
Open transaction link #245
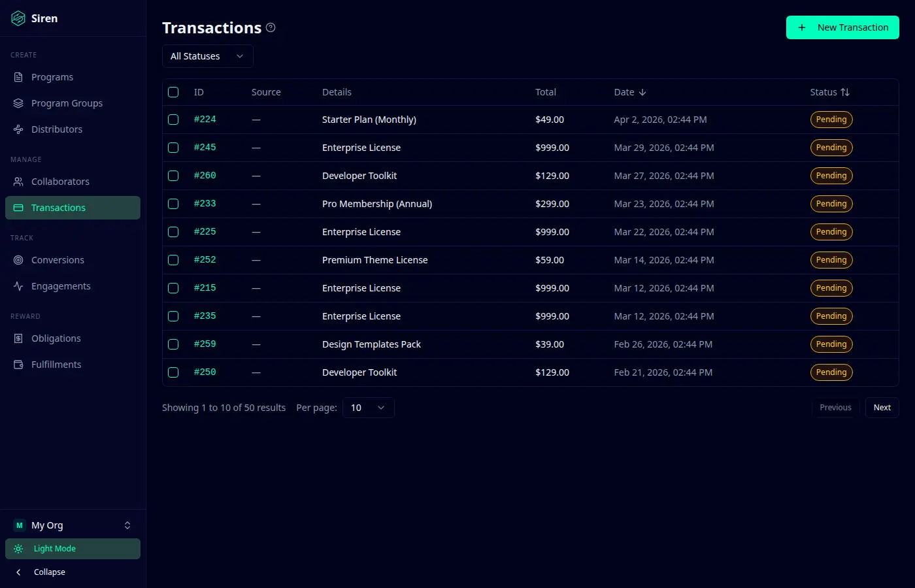click(x=205, y=148)
